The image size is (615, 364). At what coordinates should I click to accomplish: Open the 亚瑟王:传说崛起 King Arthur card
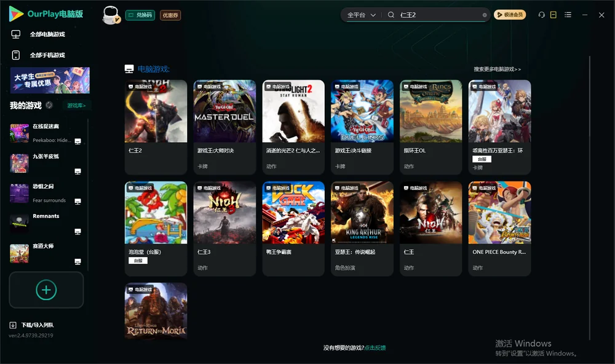coord(362,229)
